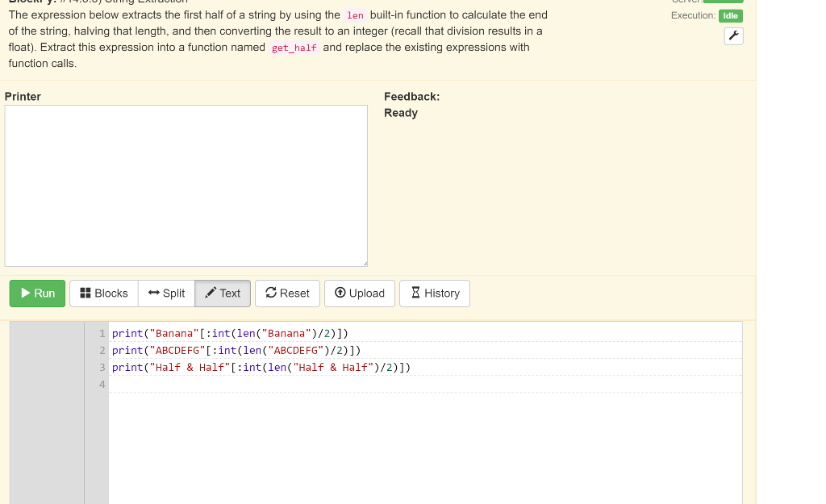
Task: Click the Ready text under Feedback
Action: tap(401, 113)
